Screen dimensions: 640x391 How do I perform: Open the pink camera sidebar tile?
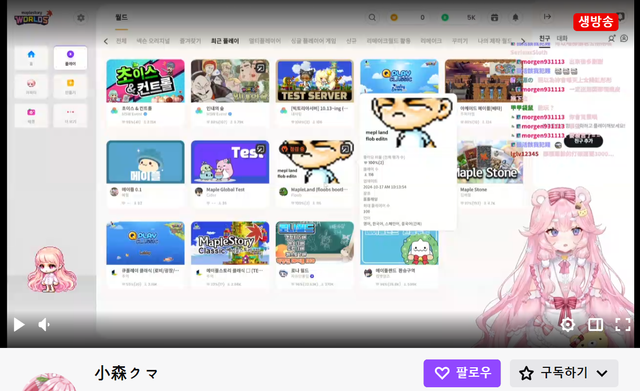click(x=31, y=116)
